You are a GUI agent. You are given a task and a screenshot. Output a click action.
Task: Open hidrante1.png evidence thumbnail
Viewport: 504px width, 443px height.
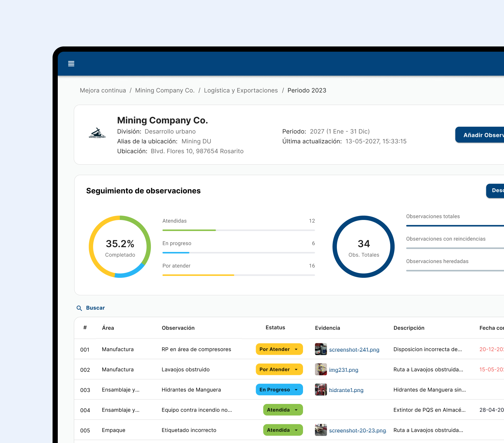click(x=321, y=389)
